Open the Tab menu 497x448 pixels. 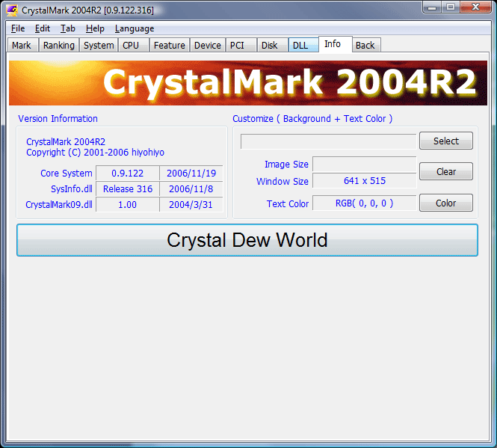(x=68, y=28)
